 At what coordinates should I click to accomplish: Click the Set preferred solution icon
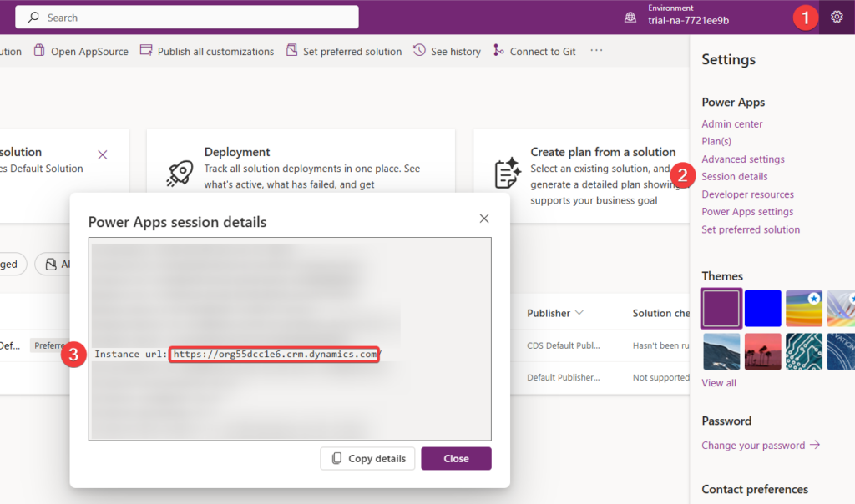(291, 51)
